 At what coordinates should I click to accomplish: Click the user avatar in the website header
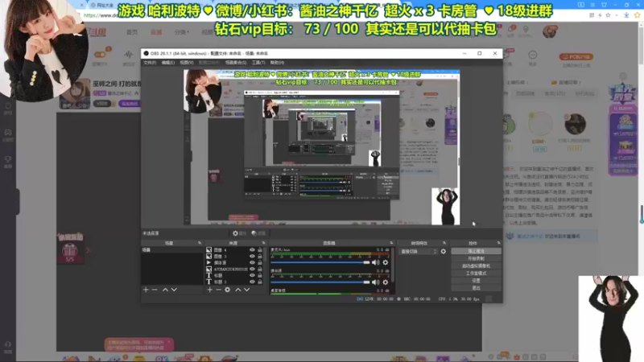coord(550,31)
